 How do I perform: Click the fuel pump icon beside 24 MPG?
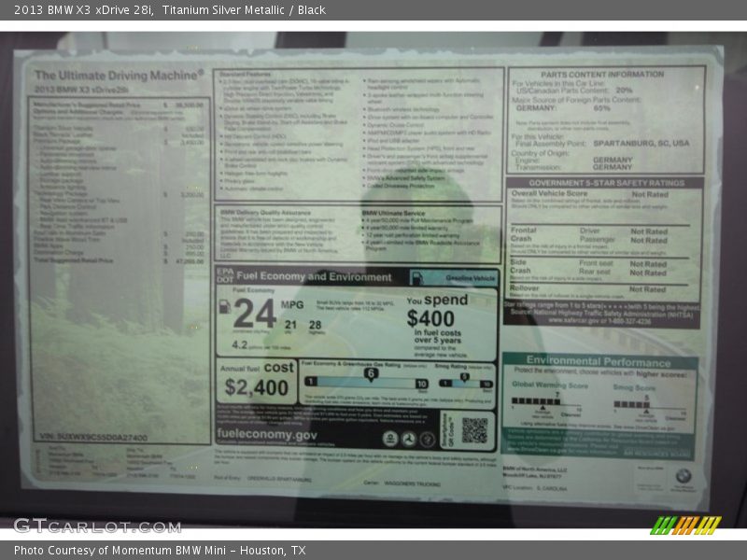pyautogui.click(x=225, y=306)
